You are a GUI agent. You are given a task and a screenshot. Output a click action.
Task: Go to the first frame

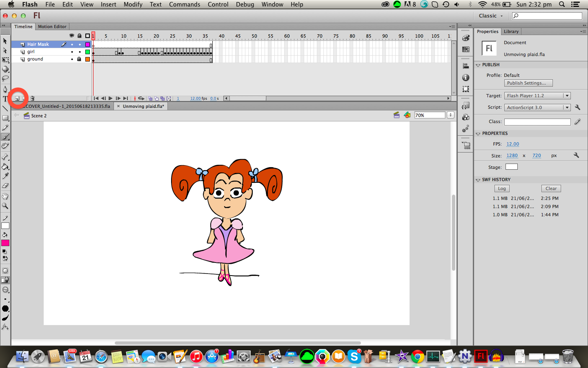click(96, 99)
